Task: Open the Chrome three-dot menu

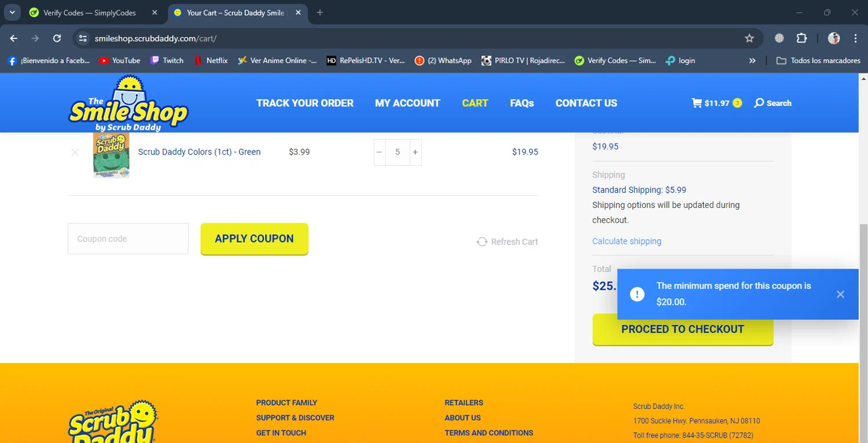Action: pos(855,38)
